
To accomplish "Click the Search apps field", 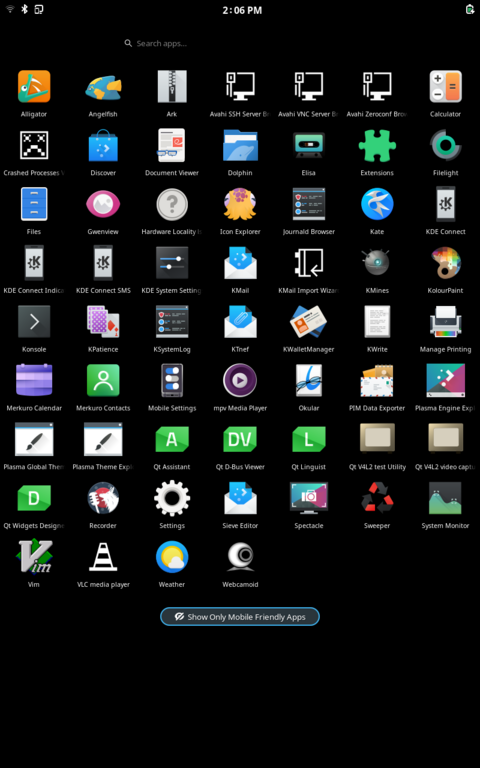I will 240,43.
